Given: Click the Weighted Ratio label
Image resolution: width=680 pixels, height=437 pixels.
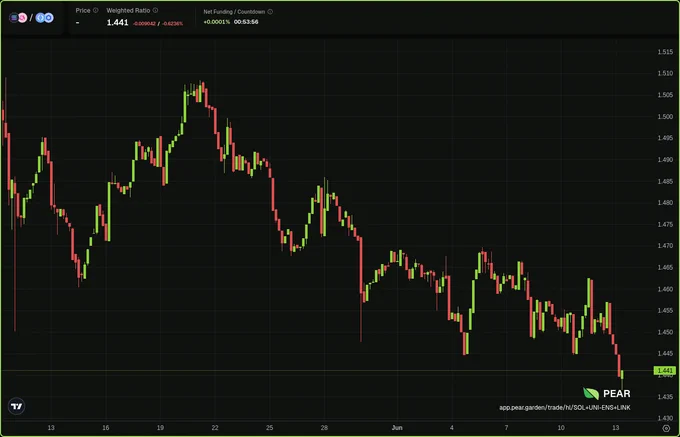Looking at the screenshot, I should (x=128, y=10).
